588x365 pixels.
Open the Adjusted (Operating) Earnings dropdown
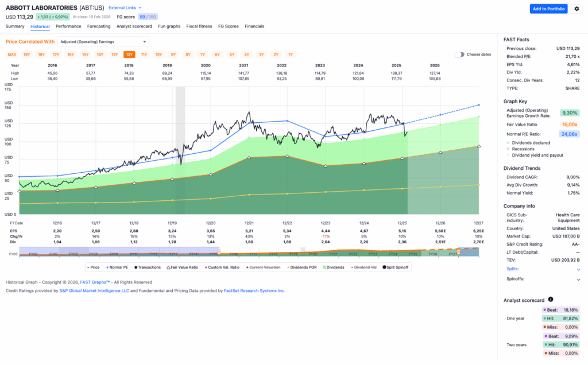coord(103,41)
